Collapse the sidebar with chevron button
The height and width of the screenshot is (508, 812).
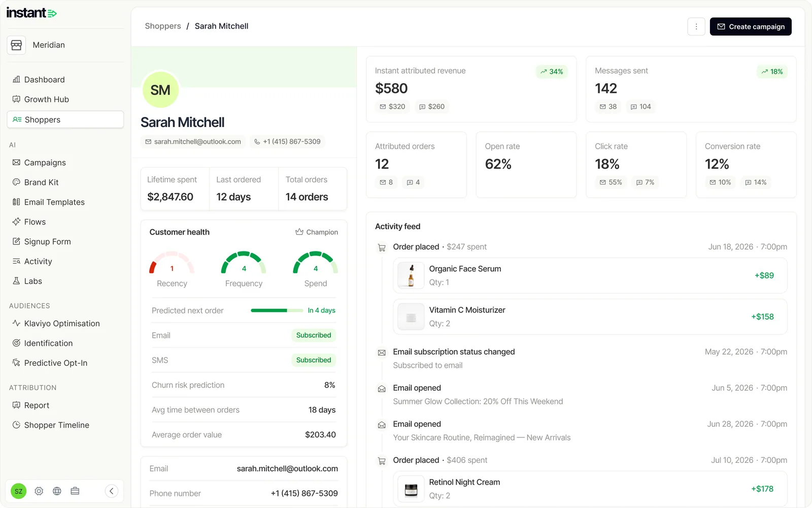pyautogui.click(x=112, y=491)
